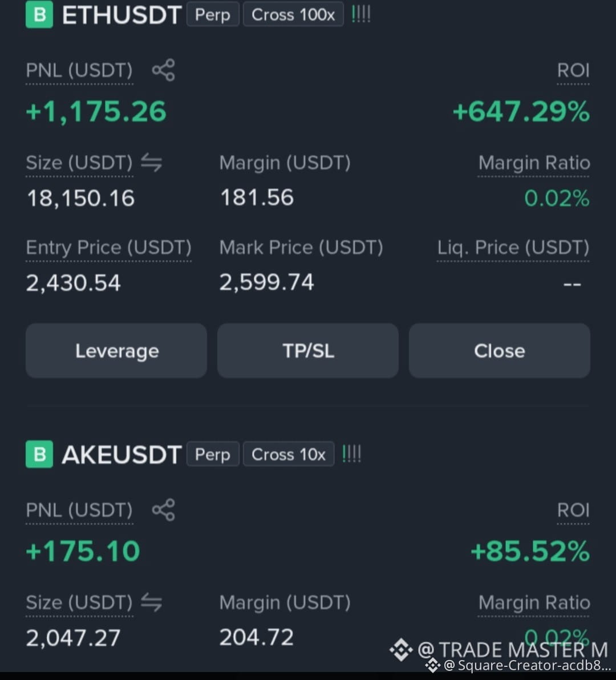
Task: Close the ETHUSDT position
Action: (x=500, y=350)
